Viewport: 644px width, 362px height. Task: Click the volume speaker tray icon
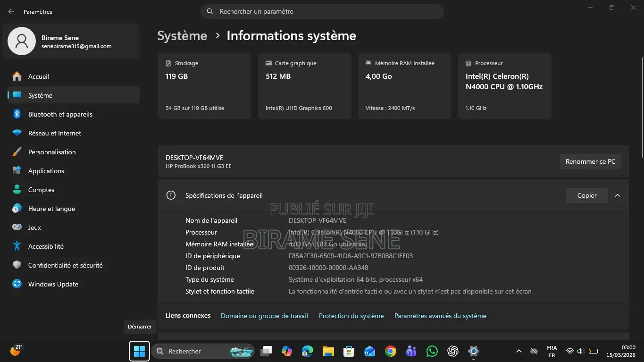click(581, 351)
